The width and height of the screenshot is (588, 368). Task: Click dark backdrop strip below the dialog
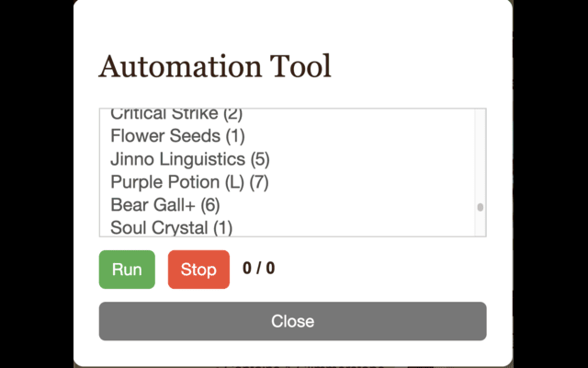(292, 364)
